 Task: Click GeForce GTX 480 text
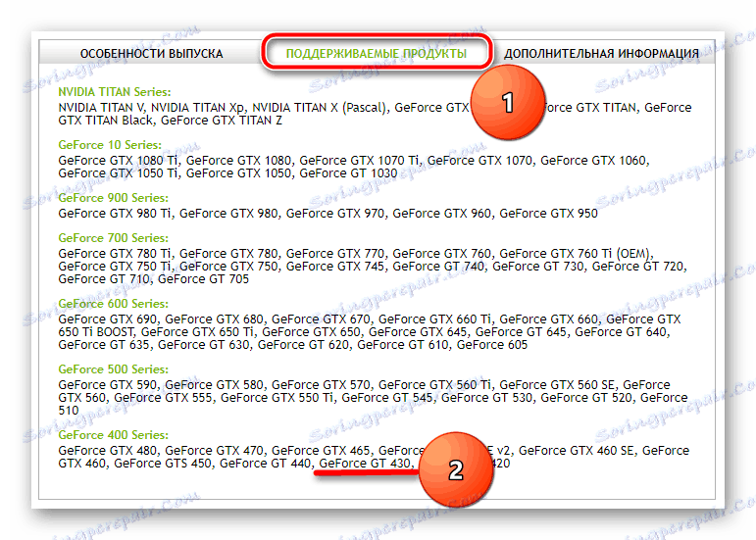(x=107, y=451)
